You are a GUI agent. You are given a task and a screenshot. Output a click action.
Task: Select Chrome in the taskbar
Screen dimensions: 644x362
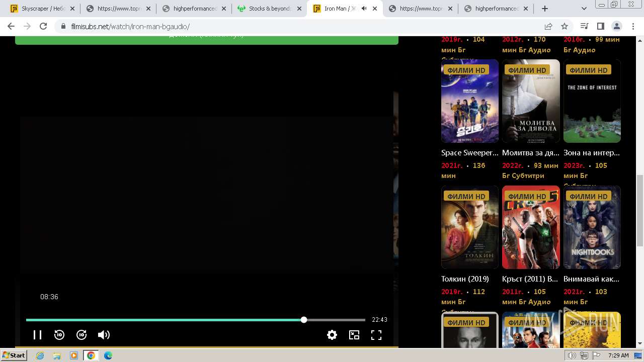(91, 355)
